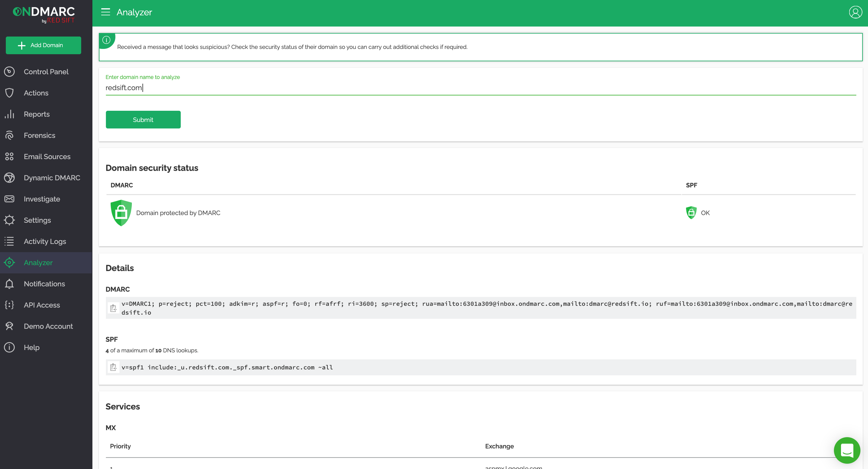Click the info icon in the banner

106,40
